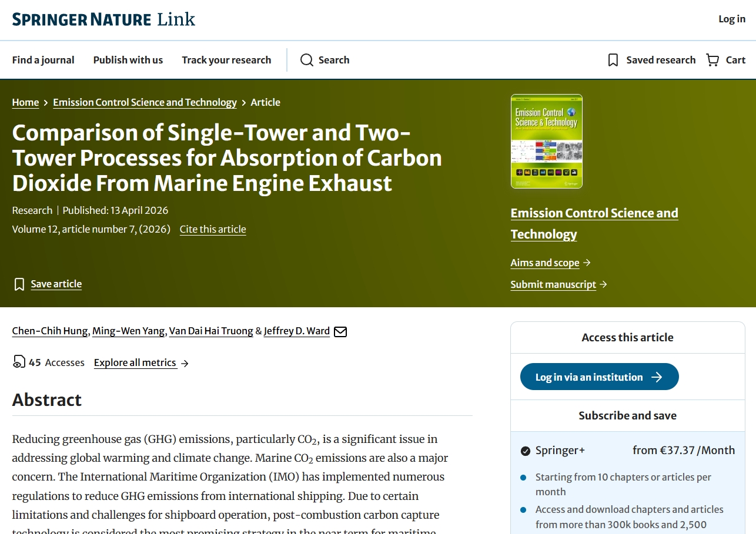Click the Accesses metrics icon
This screenshot has width=756, height=534.
(19, 362)
